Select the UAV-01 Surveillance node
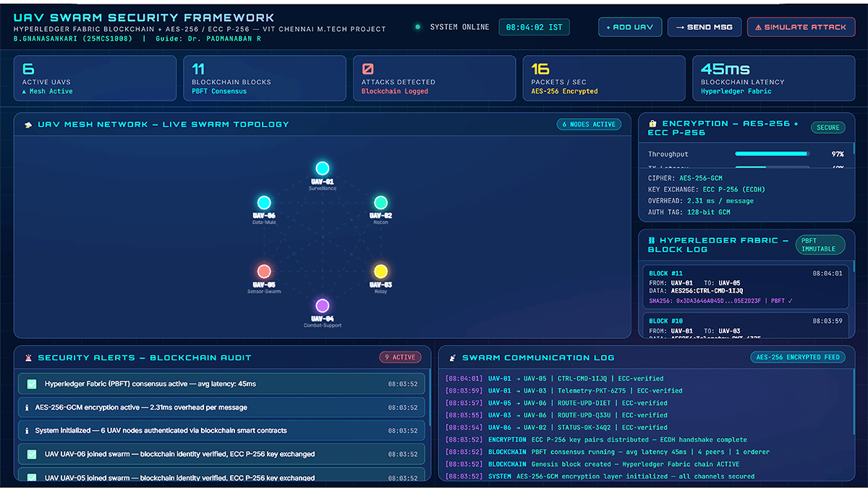 [x=322, y=169]
